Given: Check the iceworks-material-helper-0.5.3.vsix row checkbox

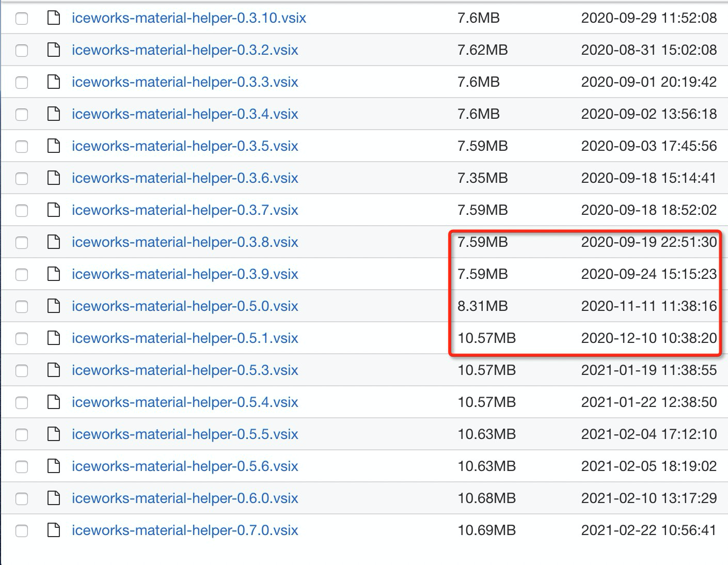Looking at the screenshot, I should coord(22,371).
